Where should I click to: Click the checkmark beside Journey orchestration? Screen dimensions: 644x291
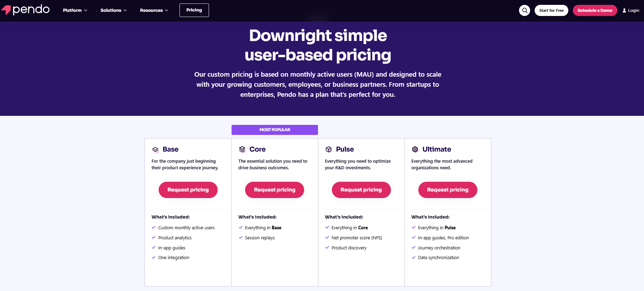[413, 248]
